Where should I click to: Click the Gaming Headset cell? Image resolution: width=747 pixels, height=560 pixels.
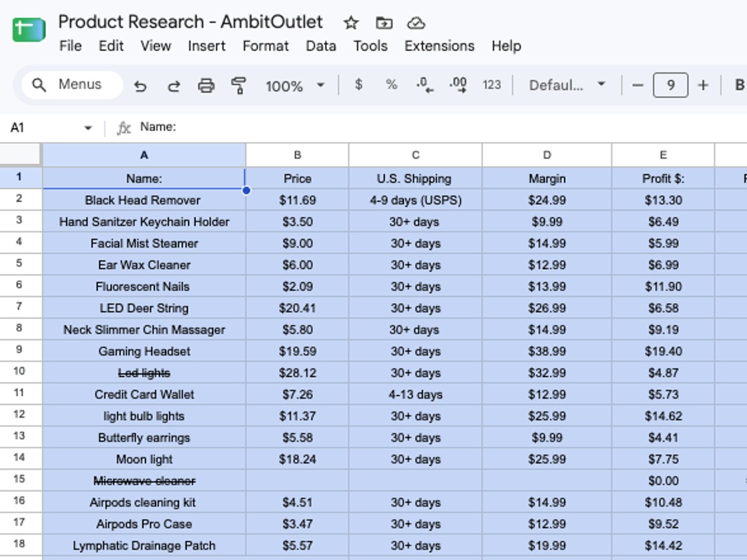[144, 351]
